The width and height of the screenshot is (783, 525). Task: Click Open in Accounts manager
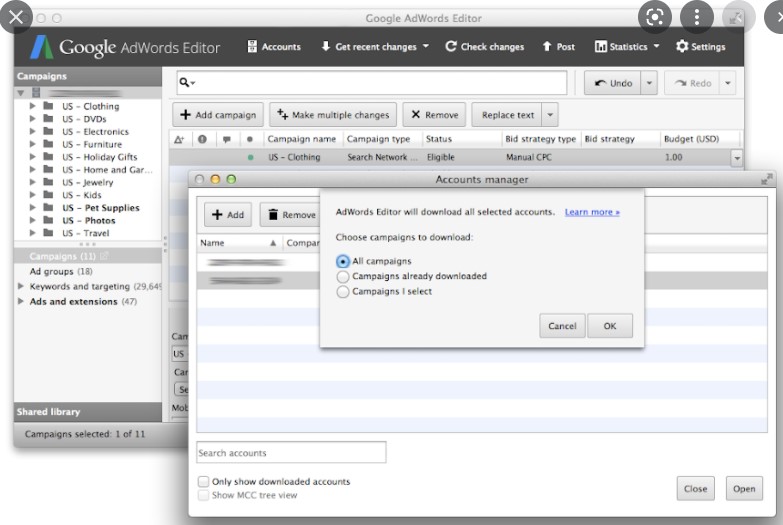click(x=744, y=489)
